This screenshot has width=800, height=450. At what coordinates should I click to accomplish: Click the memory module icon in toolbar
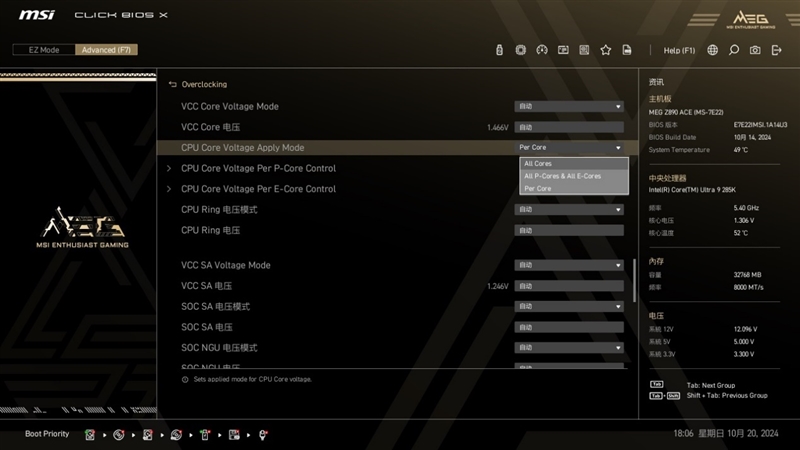[563, 50]
